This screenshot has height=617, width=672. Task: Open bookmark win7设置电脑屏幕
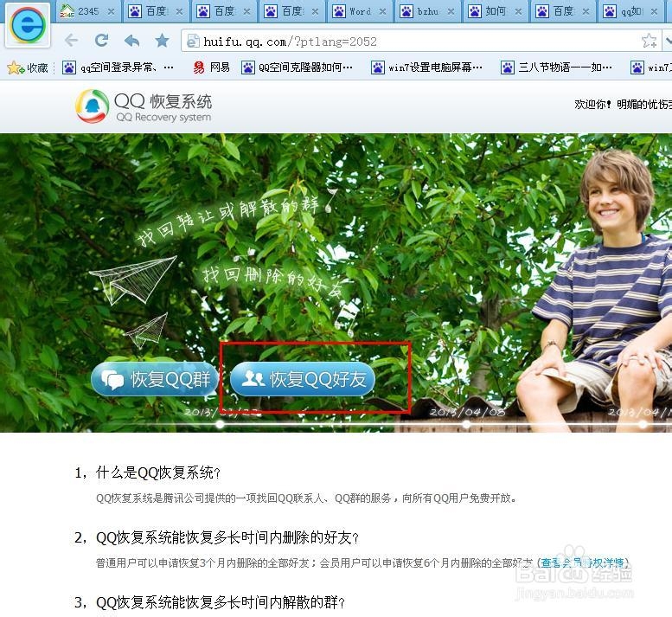tap(427, 67)
